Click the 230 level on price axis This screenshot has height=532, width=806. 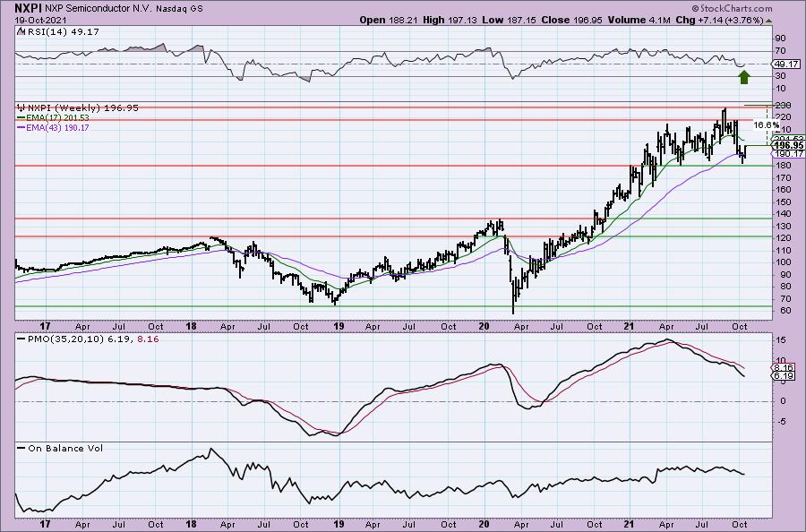(784, 106)
